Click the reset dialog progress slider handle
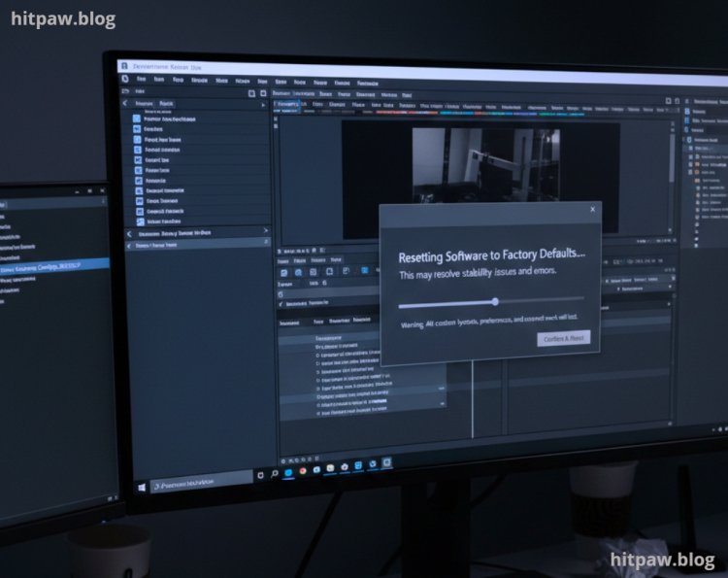728x578 pixels. pyautogui.click(x=495, y=302)
